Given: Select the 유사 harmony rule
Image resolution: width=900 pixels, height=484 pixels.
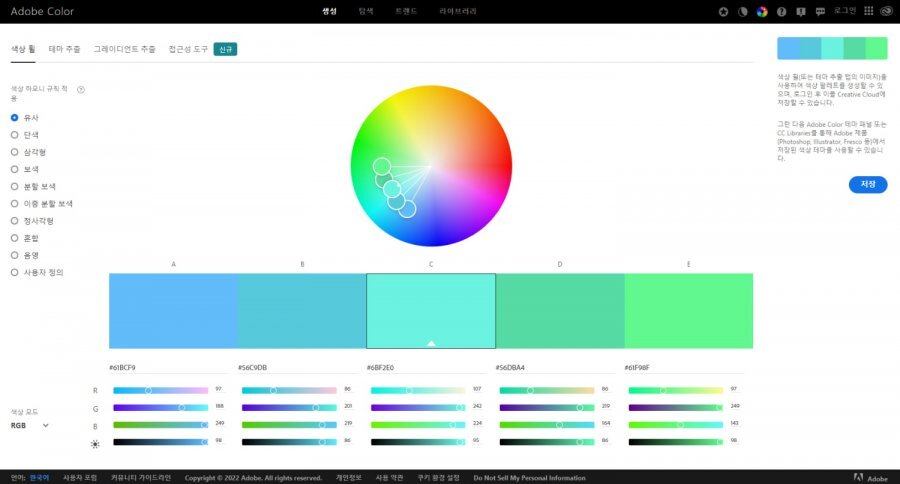Looking at the screenshot, I should (x=25, y=118).
